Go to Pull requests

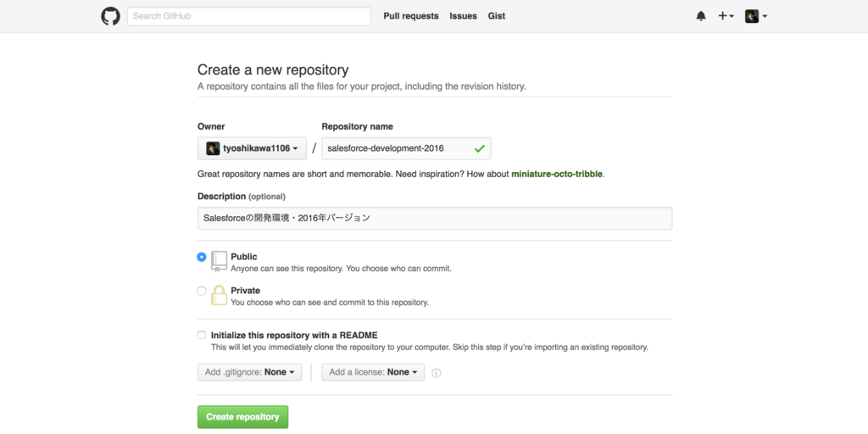[411, 16]
